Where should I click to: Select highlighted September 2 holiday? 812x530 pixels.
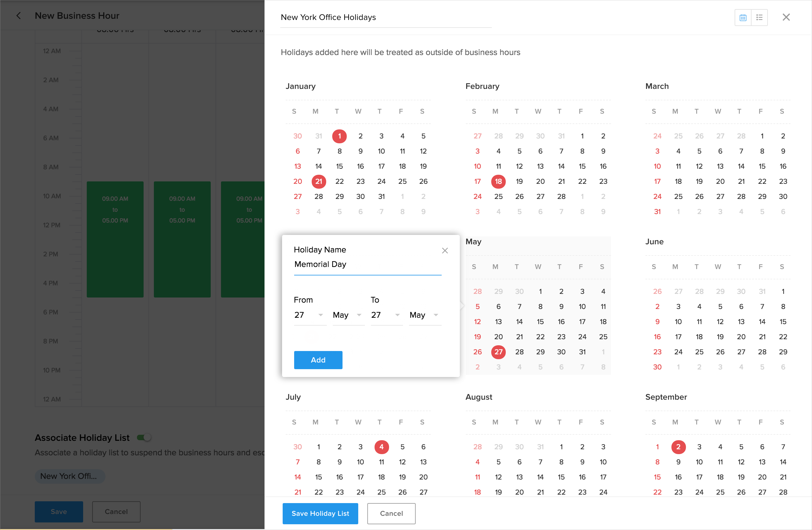678,447
